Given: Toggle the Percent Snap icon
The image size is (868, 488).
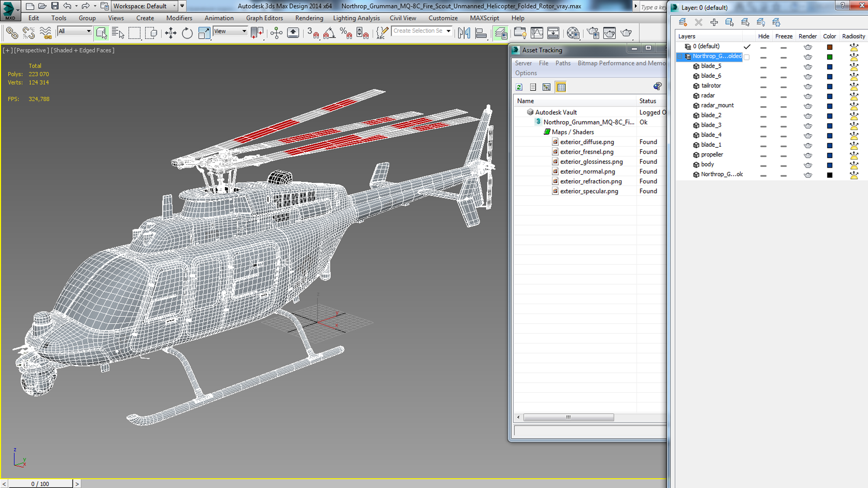Looking at the screenshot, I should [346, 33].
